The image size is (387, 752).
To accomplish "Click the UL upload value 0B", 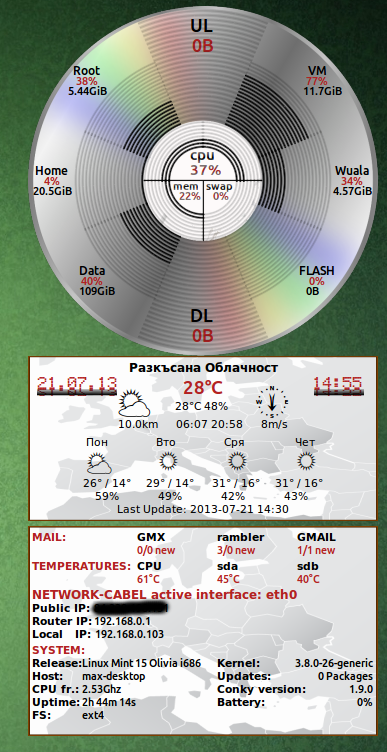I will click(203, 46).
